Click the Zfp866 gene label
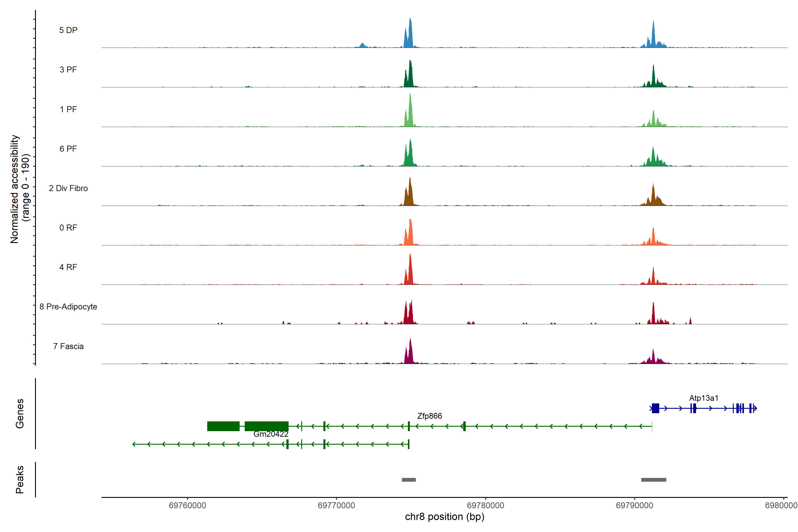This screenshot has width=798, height=532. pos(430,416)
